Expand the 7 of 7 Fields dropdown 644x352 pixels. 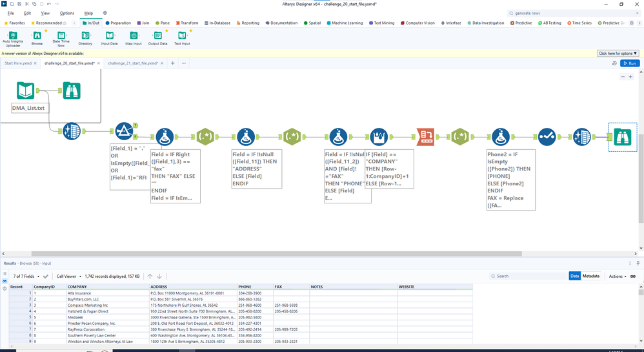[26, 276]
